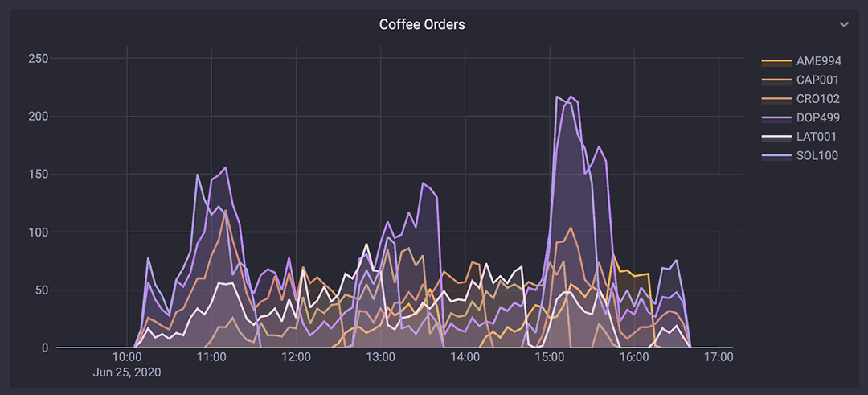This screenshot has width=868, height=395.
Task: Click the 17:00 time axis label
Action: (719, 357)
